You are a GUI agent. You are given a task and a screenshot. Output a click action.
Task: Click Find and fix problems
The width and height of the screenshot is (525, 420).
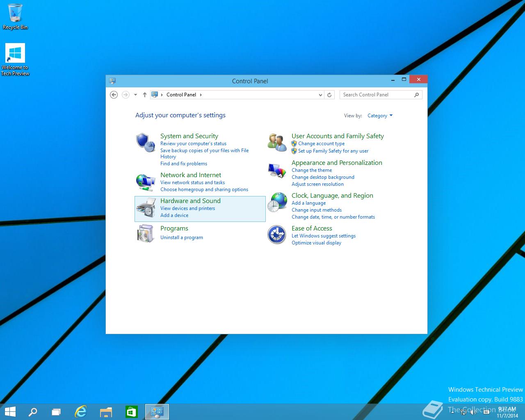tap(184, 164)
